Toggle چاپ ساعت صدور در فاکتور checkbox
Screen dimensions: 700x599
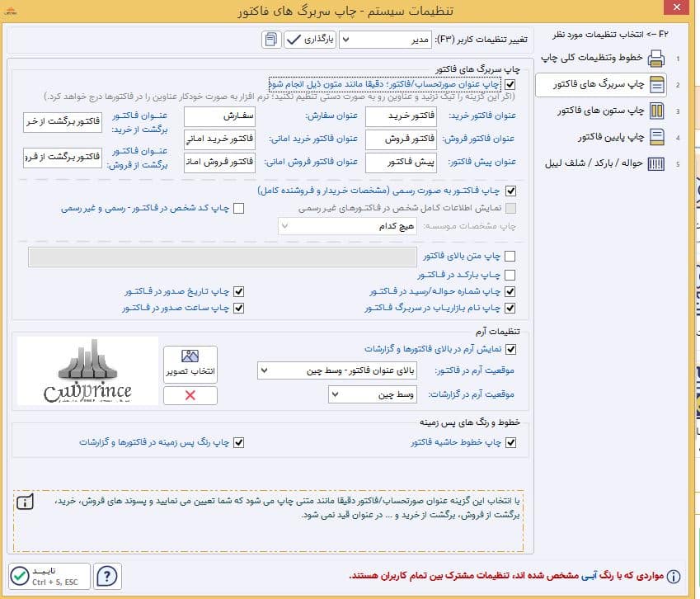(239, 309)
